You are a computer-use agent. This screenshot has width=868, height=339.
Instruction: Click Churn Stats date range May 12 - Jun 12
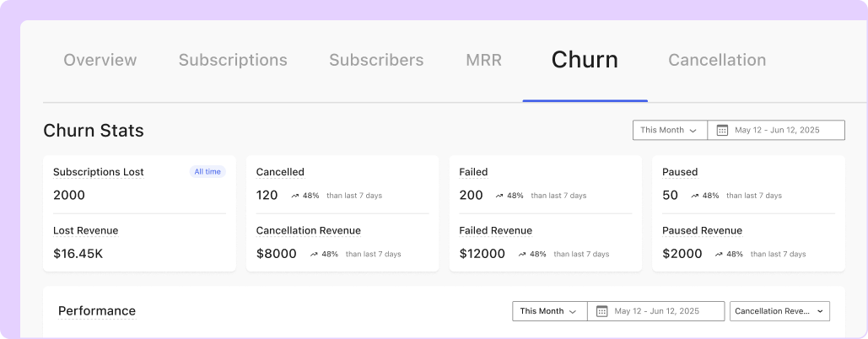[x=777, y=131]
